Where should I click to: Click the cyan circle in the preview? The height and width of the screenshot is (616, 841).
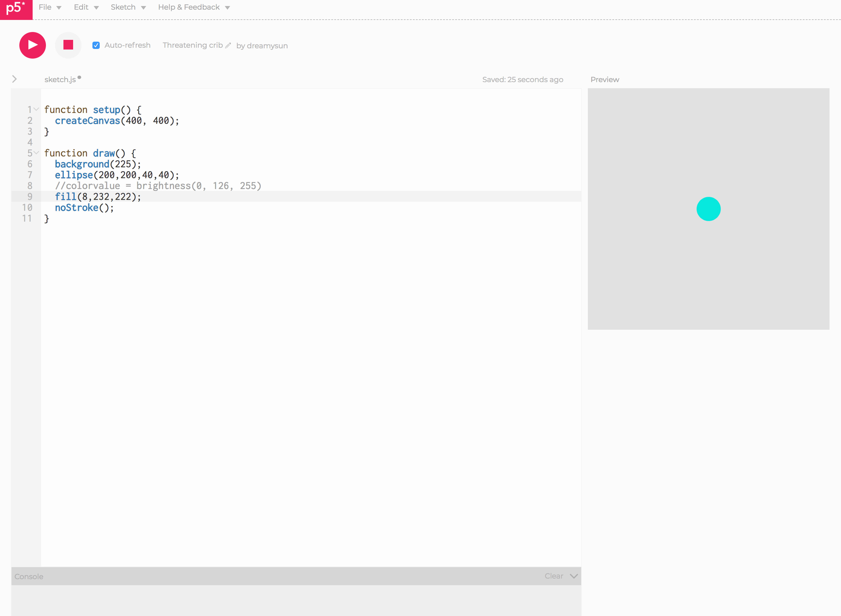[708, 209]
